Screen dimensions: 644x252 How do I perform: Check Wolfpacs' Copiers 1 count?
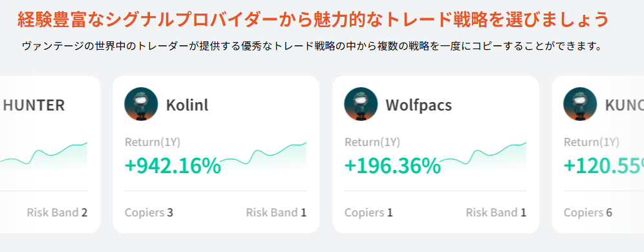click(x=369, y=213)
